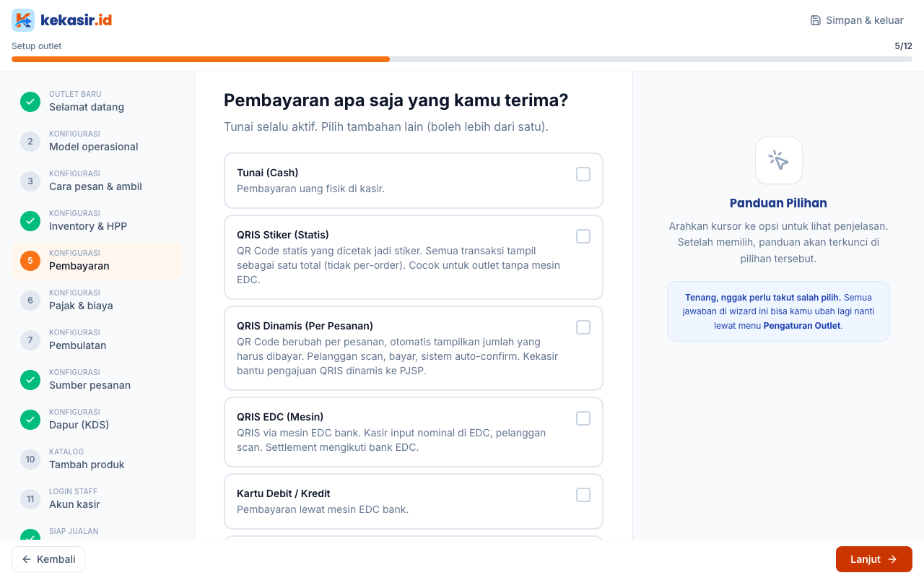The width and height of the screenshot is (924, 578).
Task: Click the green checkmark icon for Sumber pesanan
Action: 30,380
